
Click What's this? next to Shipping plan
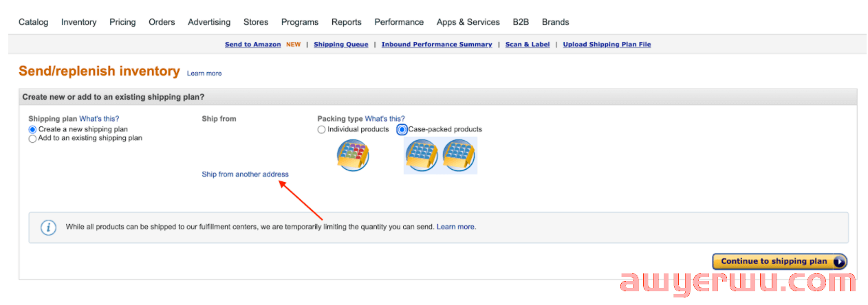pos(99,119)
